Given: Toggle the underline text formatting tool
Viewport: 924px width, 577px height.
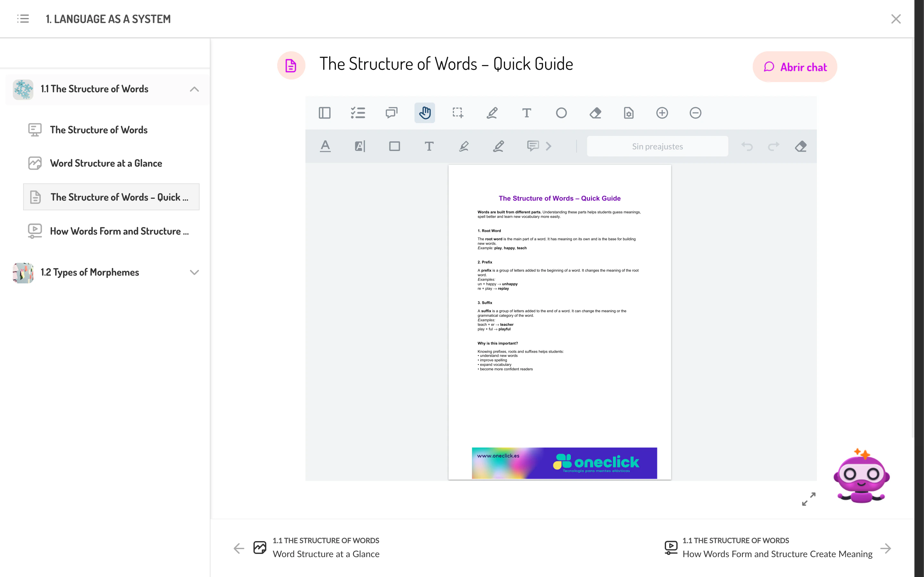Looking at the screenshot, I should coord(325,146).
